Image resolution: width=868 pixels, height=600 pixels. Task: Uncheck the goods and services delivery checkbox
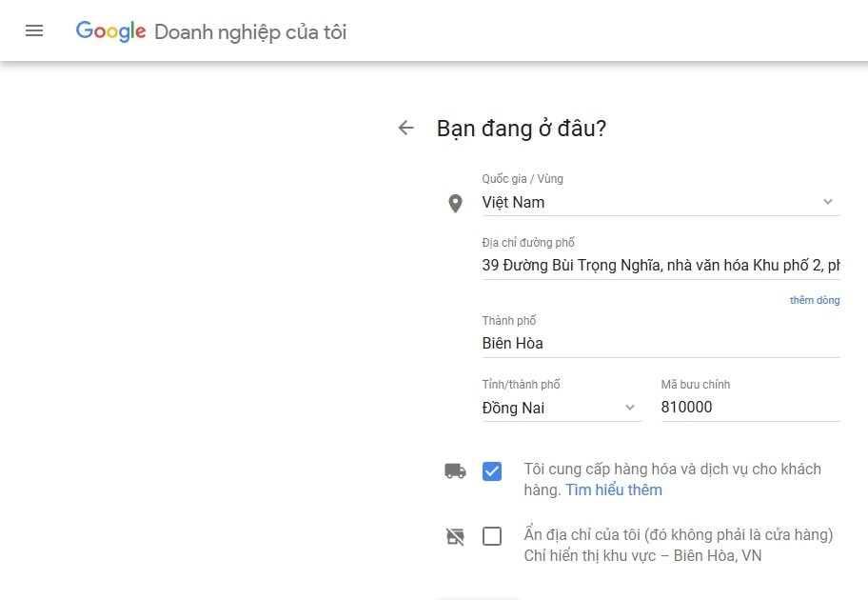pos(492,471)
